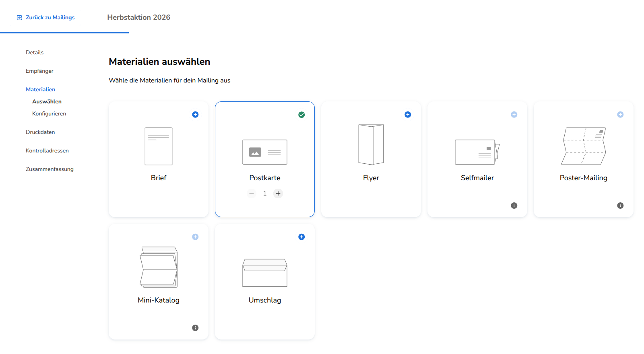
Task: Navigate to Druckdaten step
Action: (40, 132)
